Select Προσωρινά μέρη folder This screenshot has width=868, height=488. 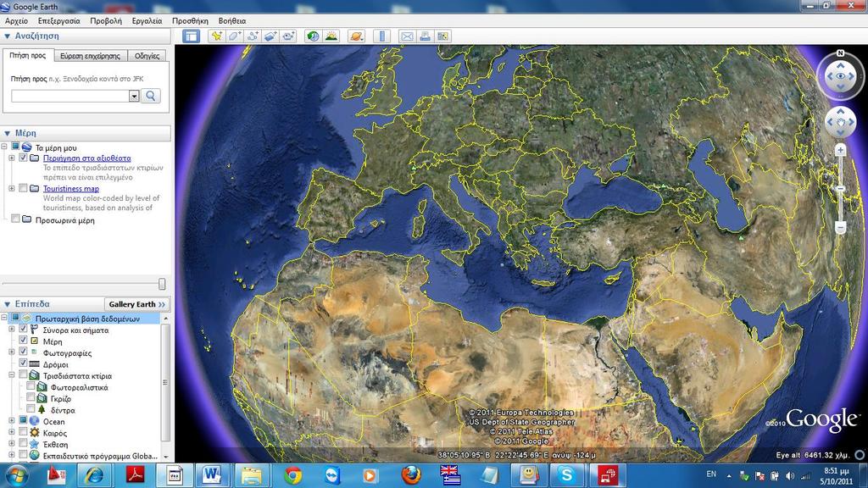point(64,220)
